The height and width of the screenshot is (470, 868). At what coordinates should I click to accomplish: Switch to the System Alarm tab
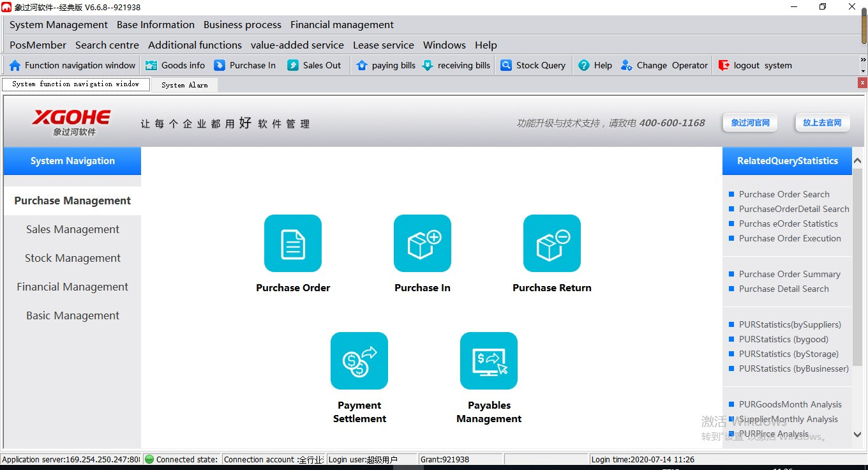184,85
